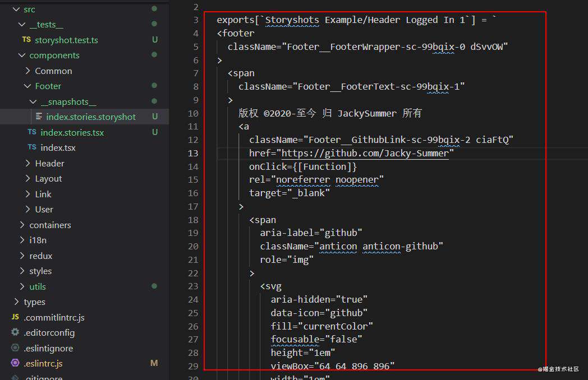Click text-file icon of index.stories.storyshot
Screen dimensions: 588x380
[x=39, y=117]
